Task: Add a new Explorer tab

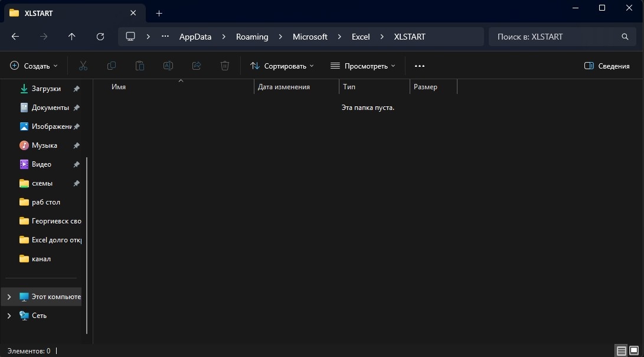Action: 159,14
